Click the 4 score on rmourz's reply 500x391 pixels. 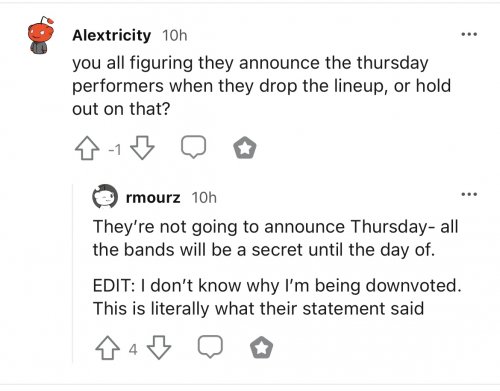[x=133, y=350]
